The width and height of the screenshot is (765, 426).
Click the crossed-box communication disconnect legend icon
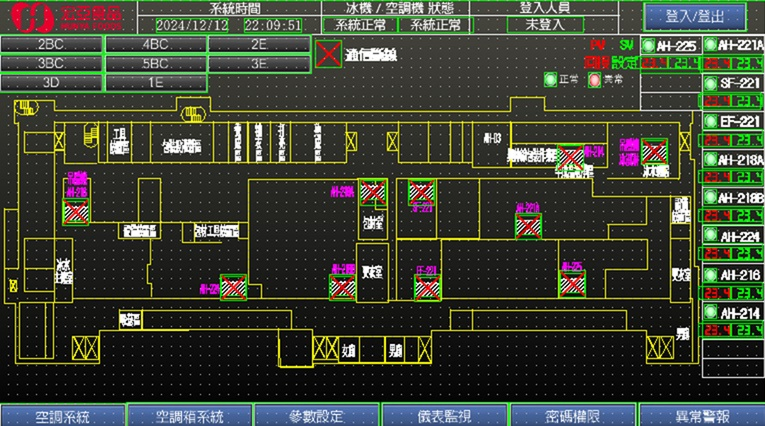[x=326, y=52]
